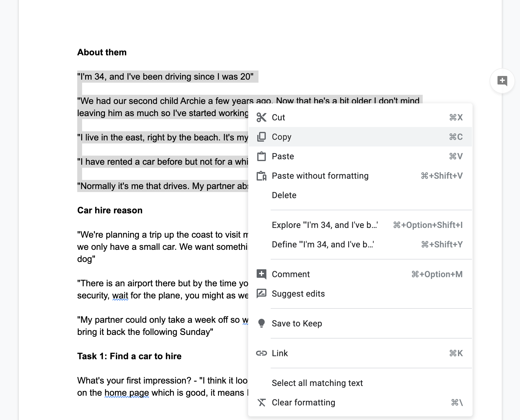Click the chain Link icon
This screenshot has width=520, height=420.
pos(262,353)
